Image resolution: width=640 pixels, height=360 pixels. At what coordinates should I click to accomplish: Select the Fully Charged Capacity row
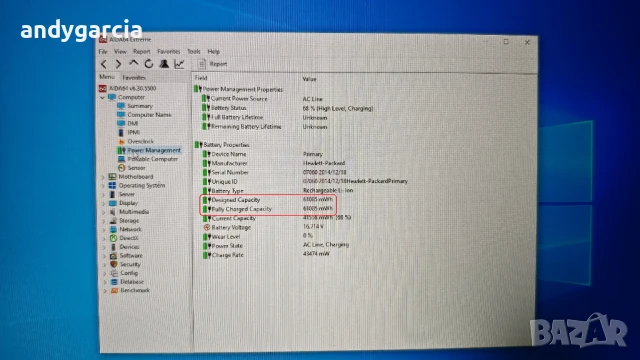(x=268, y=209)
